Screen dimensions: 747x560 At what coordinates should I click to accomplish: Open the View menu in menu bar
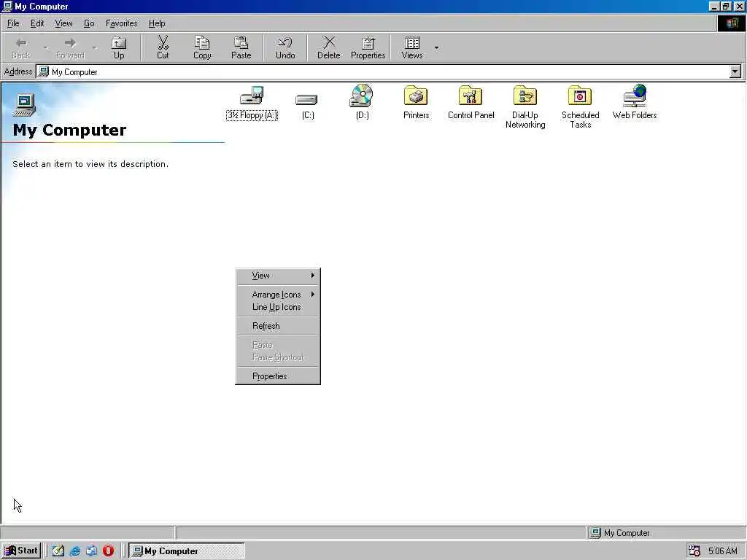point(63,23)
